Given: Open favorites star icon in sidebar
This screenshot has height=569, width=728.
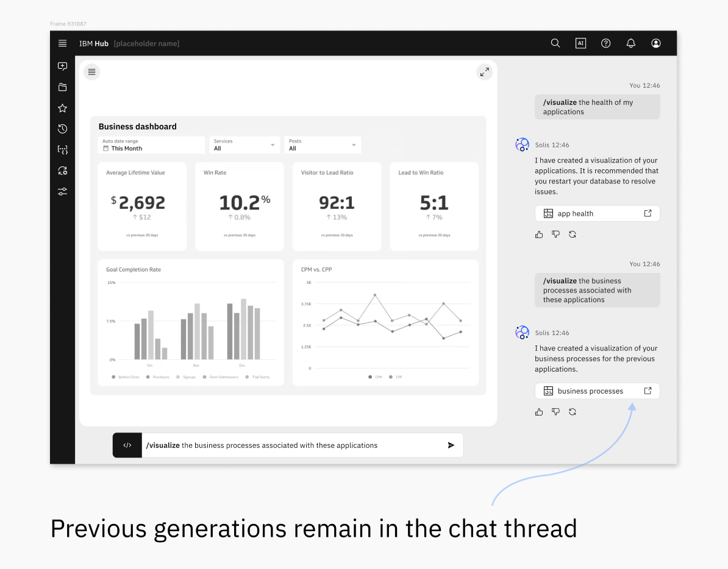Looking at the screenshot, I should [x=62, y=108].
